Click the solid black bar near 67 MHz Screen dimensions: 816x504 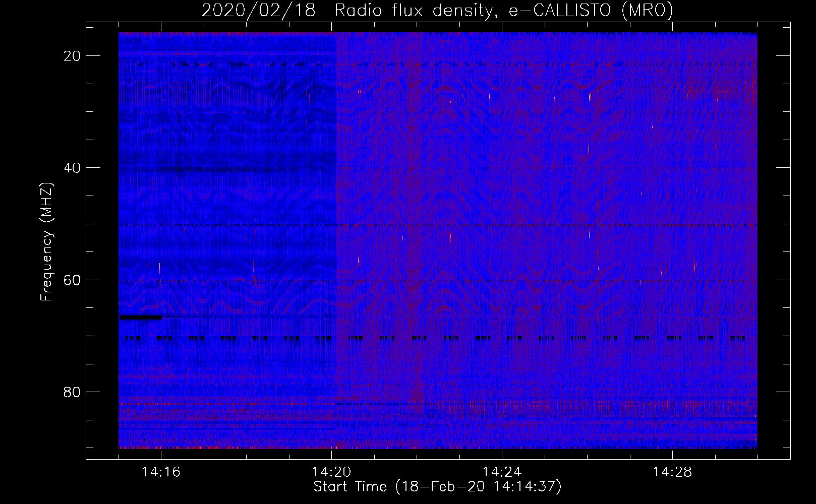click(x=141, y=318)
